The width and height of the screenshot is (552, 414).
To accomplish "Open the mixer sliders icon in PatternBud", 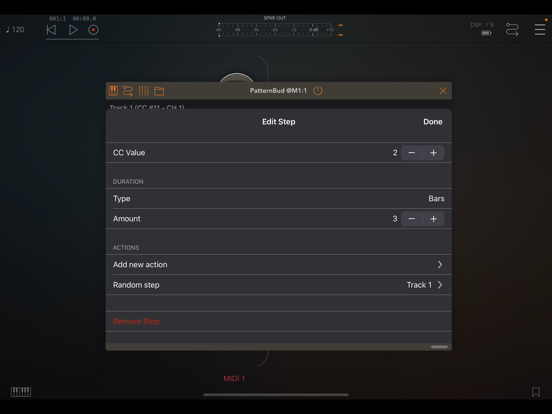I will click(x=144, y=91).
